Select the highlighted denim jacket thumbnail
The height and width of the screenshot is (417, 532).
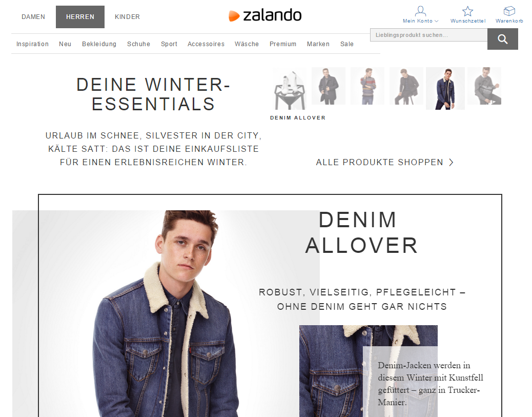(445, 88)
